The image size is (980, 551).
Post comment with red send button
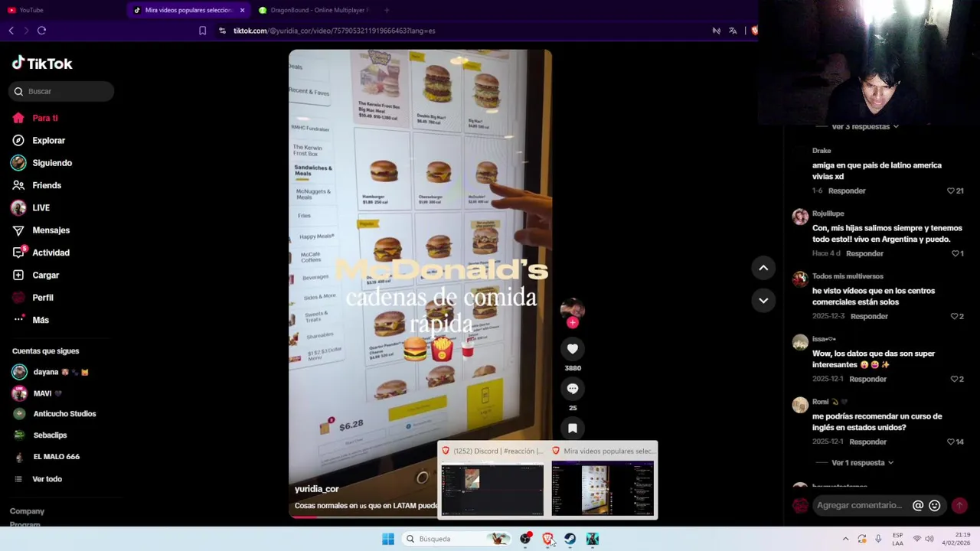pos(959,505)
